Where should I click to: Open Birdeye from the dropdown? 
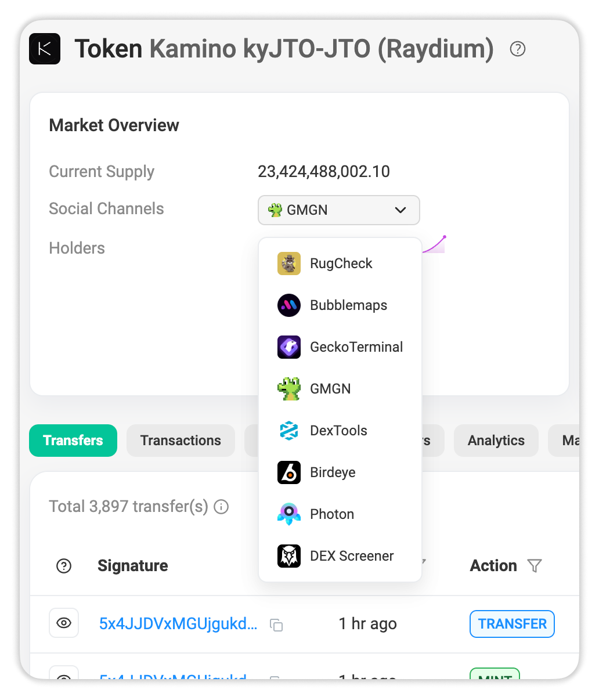click(340, 472)
